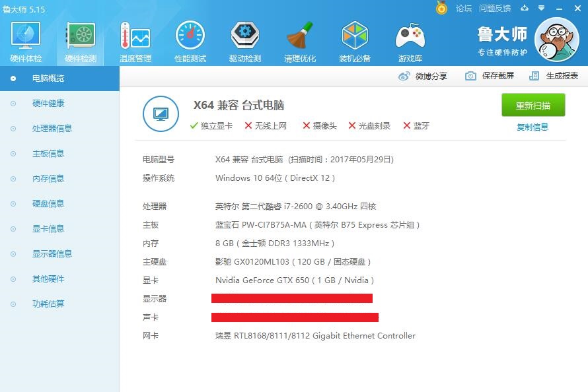Open the 装机必备 essential software cube
The height and width of the screenshot is (392, 588).
(355, 42)
